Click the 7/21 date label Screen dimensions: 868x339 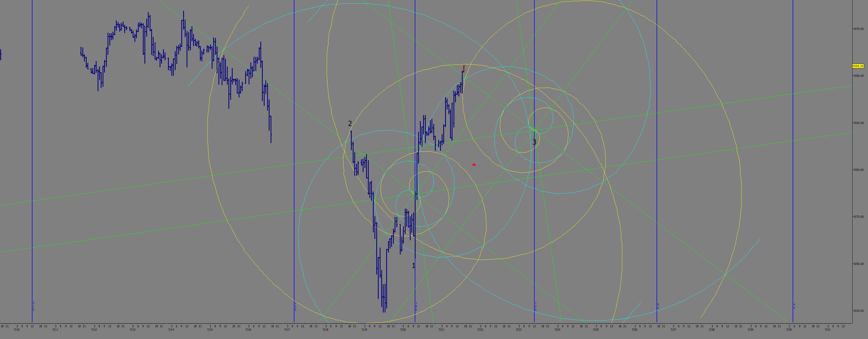pyautogui.click(x=441, y=330)
